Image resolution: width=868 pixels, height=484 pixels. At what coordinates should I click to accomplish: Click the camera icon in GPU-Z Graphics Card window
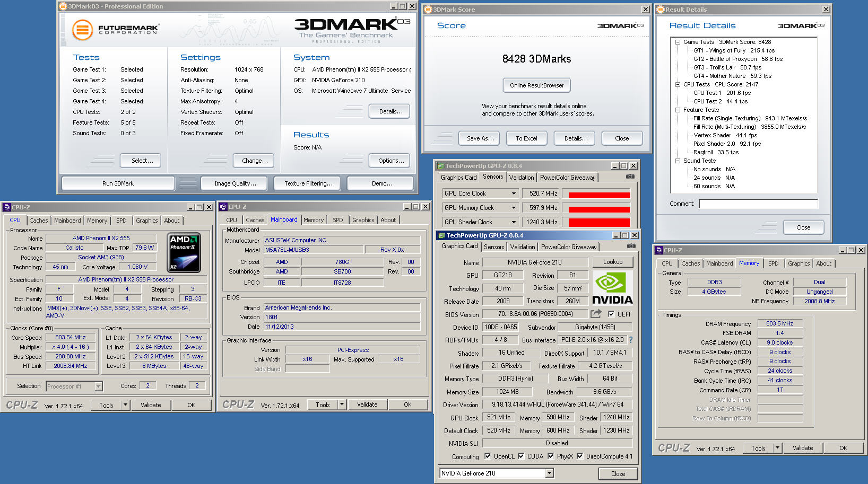click(x=631, y=246)
